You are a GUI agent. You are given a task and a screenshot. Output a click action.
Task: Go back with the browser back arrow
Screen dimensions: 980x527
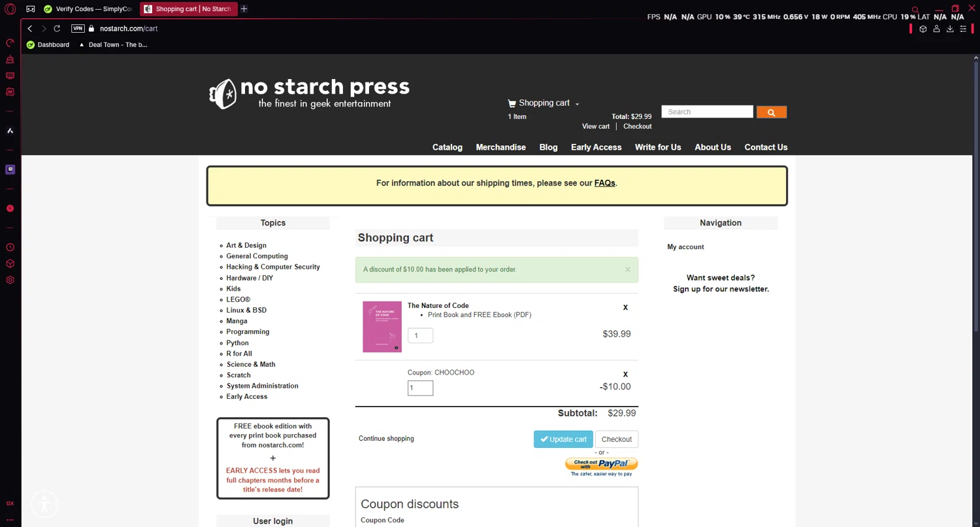[x=30, y=29]
